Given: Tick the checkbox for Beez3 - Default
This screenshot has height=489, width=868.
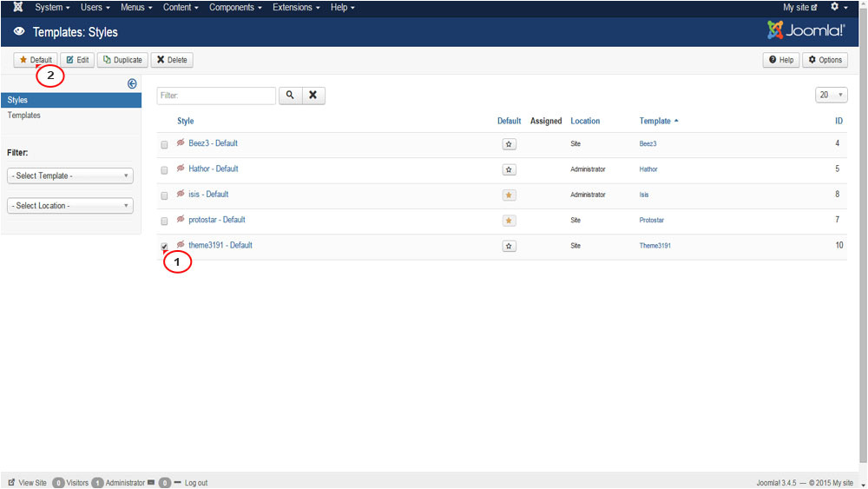Looking at the screenshot, I should coord(164,144).
